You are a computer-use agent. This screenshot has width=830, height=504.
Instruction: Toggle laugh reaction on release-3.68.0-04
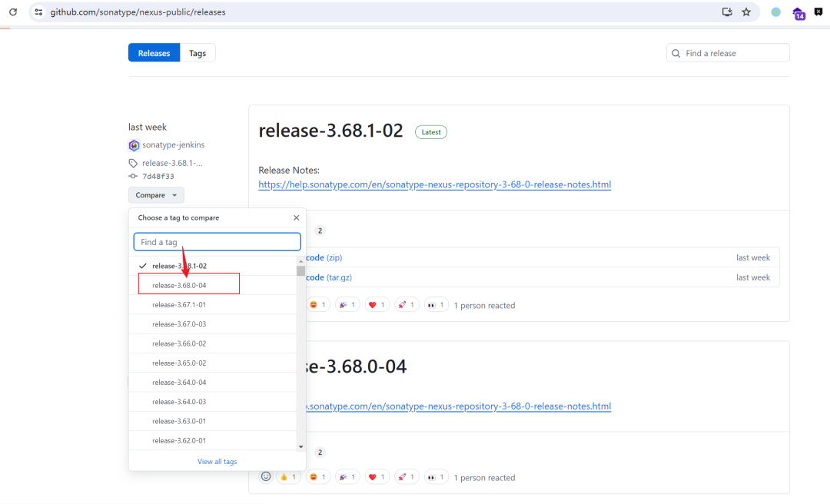[317, 477]
